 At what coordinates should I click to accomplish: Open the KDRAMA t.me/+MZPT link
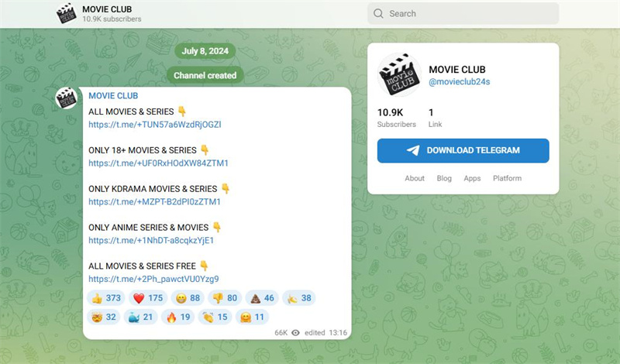[x=154, y=201]
